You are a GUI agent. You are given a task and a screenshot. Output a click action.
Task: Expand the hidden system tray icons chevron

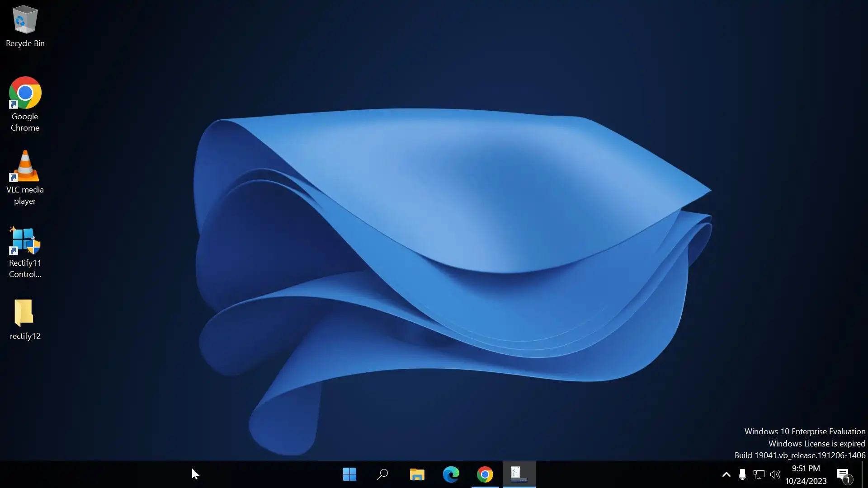[726, 474]
